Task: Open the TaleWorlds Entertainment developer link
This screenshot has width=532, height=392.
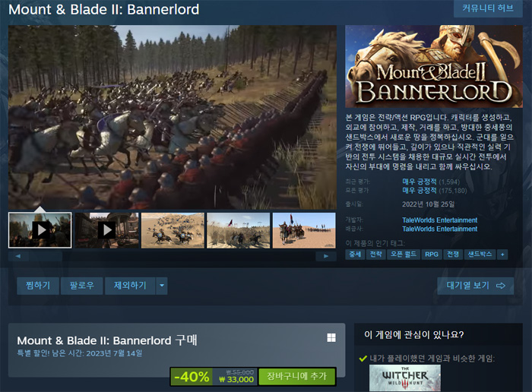Action: click(x=440, y=220)
